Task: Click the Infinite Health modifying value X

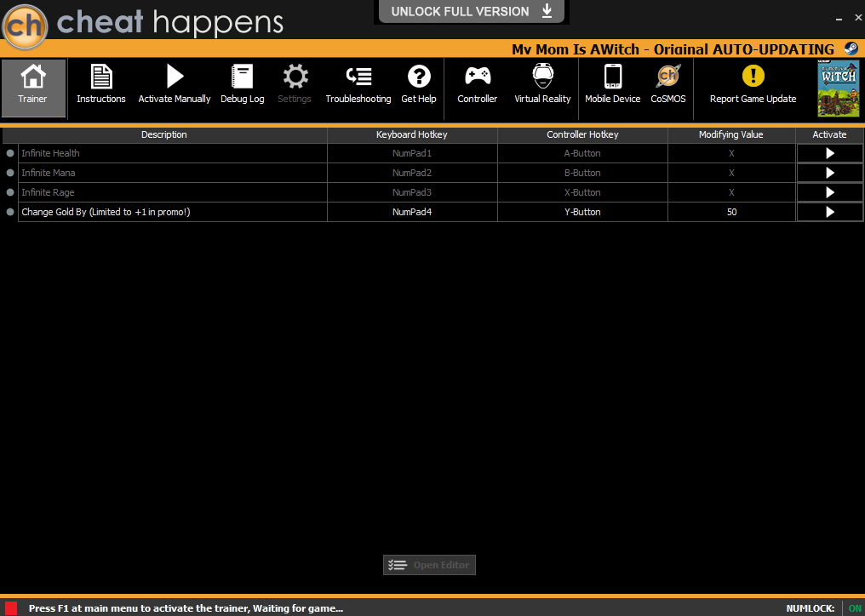Action: tap(731, 153)
